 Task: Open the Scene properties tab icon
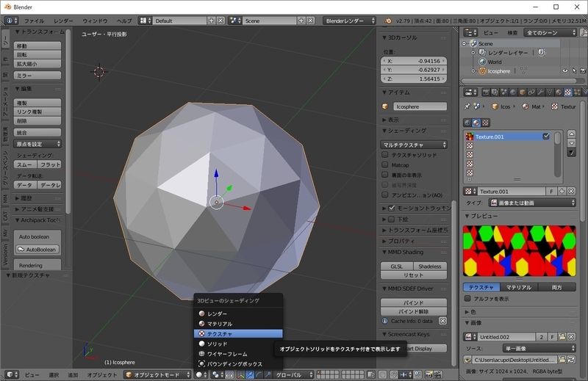click(504, 92)
